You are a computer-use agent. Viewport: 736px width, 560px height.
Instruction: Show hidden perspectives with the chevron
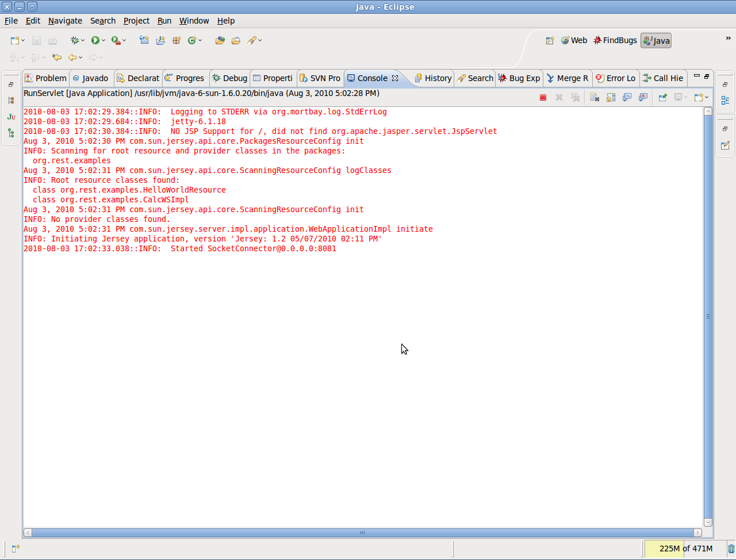pyautogui.click(x=729, y=38)
